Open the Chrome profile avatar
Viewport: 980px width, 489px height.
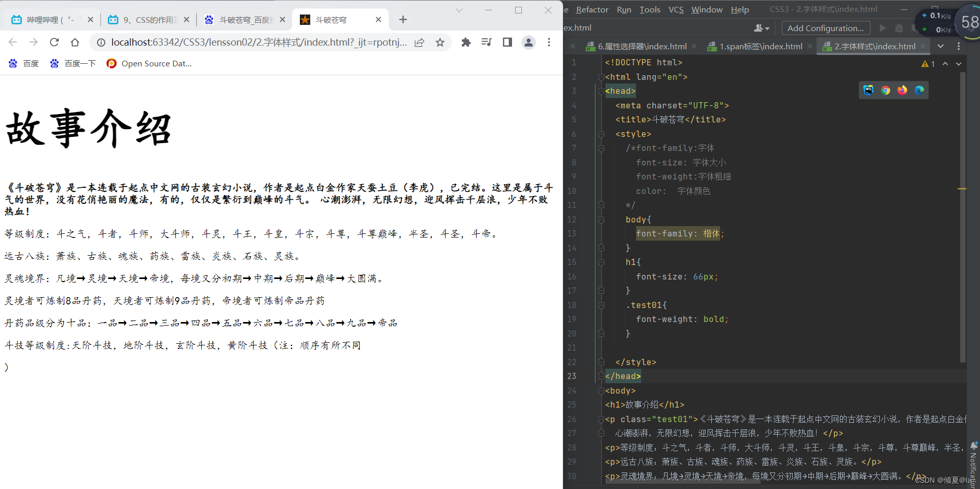tap(528, 43)
